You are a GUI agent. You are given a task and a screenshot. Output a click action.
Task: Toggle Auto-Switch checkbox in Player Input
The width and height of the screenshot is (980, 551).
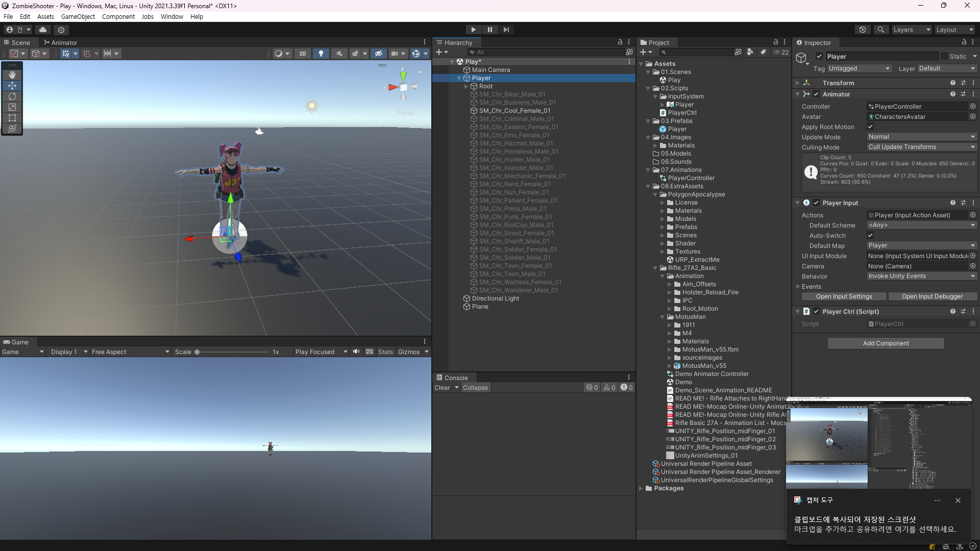(870, 235)
